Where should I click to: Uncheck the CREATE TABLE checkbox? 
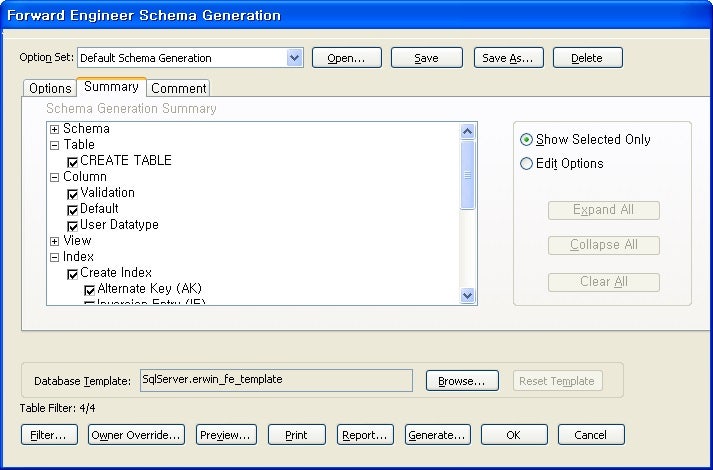click(x=72, y=161)
